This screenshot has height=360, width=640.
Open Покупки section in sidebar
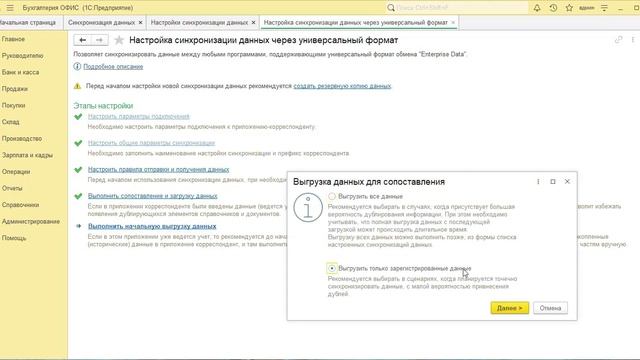coord(13,105)
